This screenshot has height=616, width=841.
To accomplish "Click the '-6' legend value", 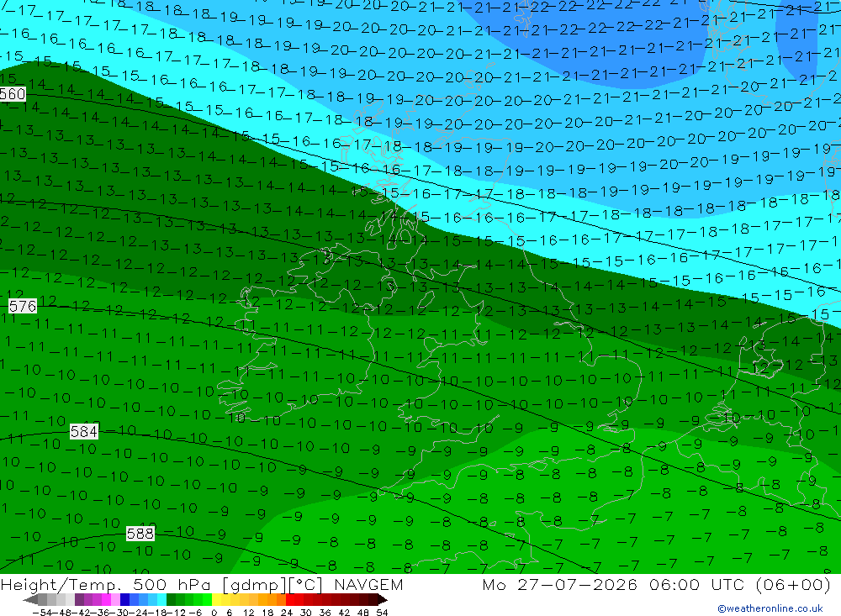I will click(195, 613).
